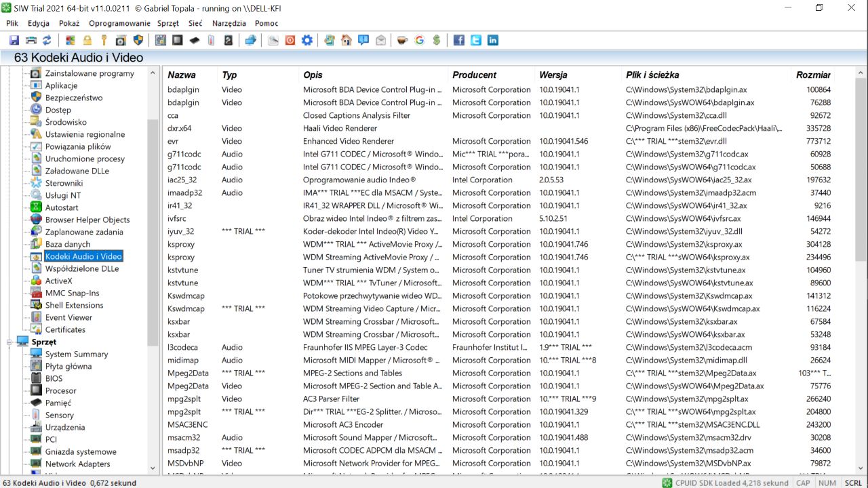Open the Facebook toolbar icon

459,41
